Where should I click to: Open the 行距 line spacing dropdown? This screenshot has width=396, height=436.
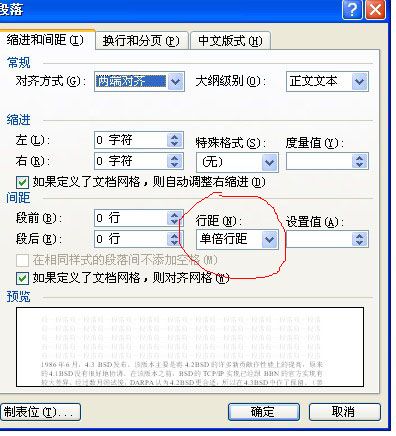pyautogui.click(x=270, y=239)
